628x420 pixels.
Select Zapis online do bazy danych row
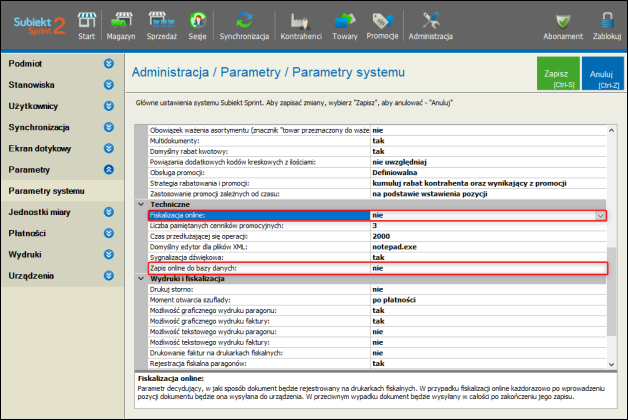(377, 268)
